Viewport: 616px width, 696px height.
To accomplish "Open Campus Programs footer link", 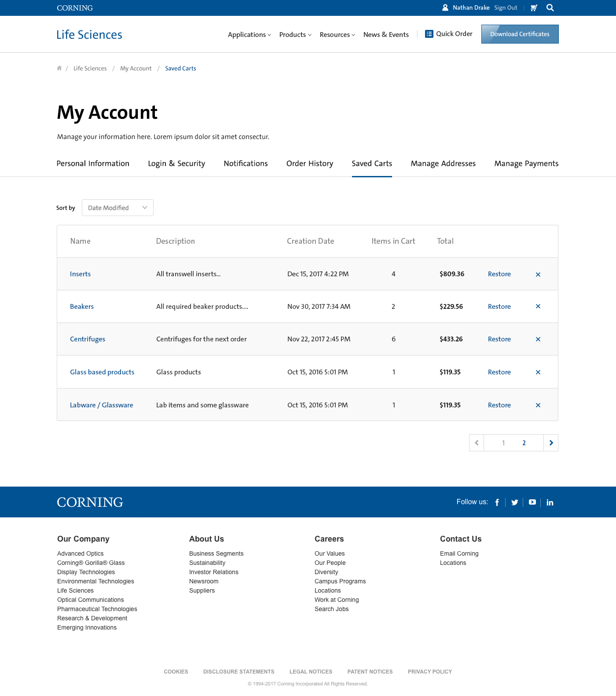I will pyautogui.click(x=340, y=581).
